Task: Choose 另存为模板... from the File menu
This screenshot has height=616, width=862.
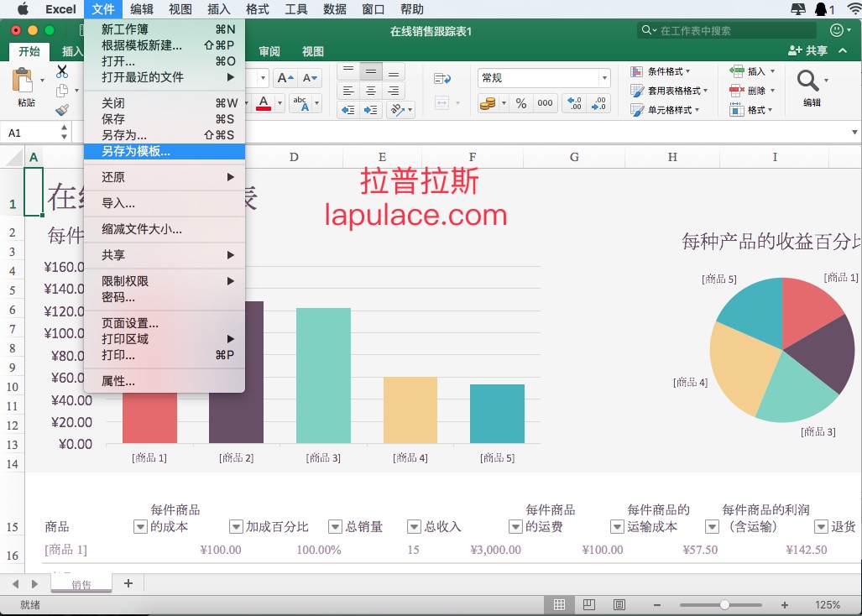Action: pyautogui.click(x=136, y=152)
